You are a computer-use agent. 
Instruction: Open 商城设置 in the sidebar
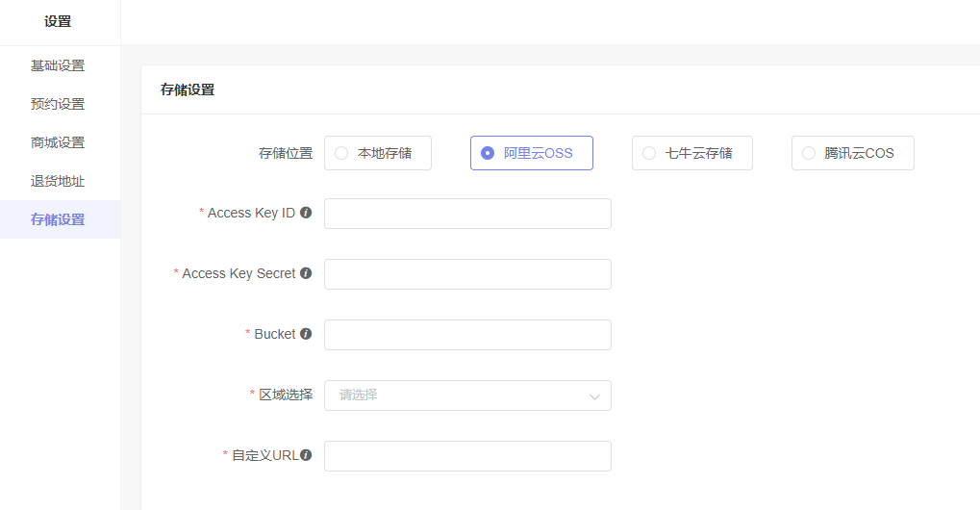coord(60,142)
